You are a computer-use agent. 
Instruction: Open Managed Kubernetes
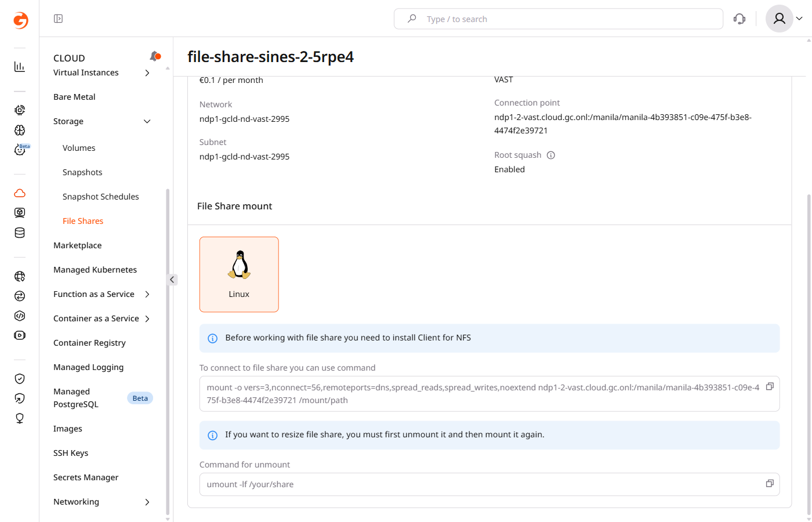[x=95, y=270]
